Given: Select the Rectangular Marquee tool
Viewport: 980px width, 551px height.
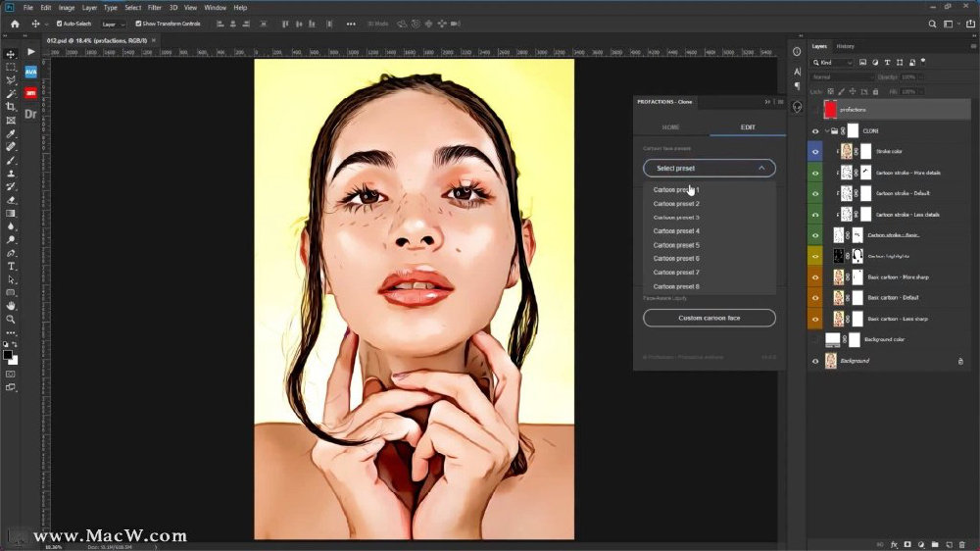Looking at the screenshot, I should 11,67.
